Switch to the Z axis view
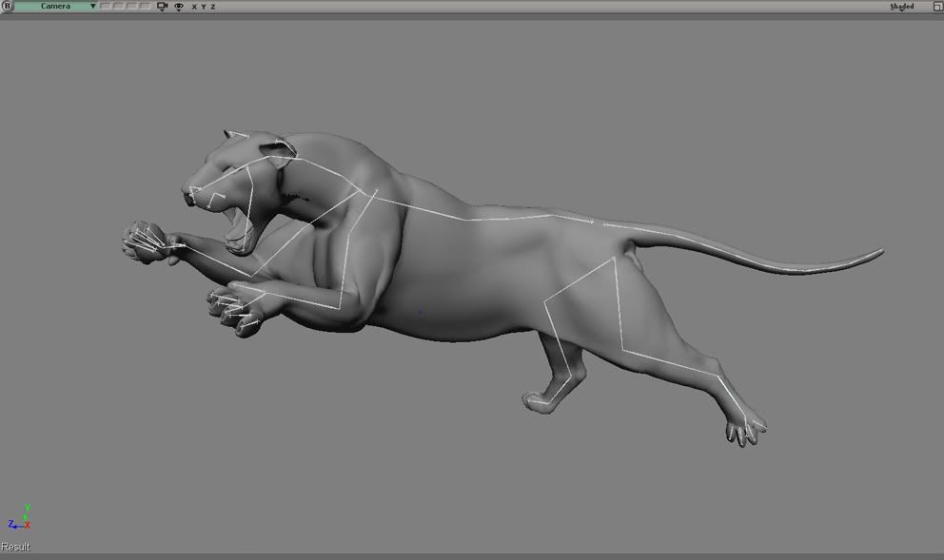Viewport: 944px width, 560px height. 212,7
